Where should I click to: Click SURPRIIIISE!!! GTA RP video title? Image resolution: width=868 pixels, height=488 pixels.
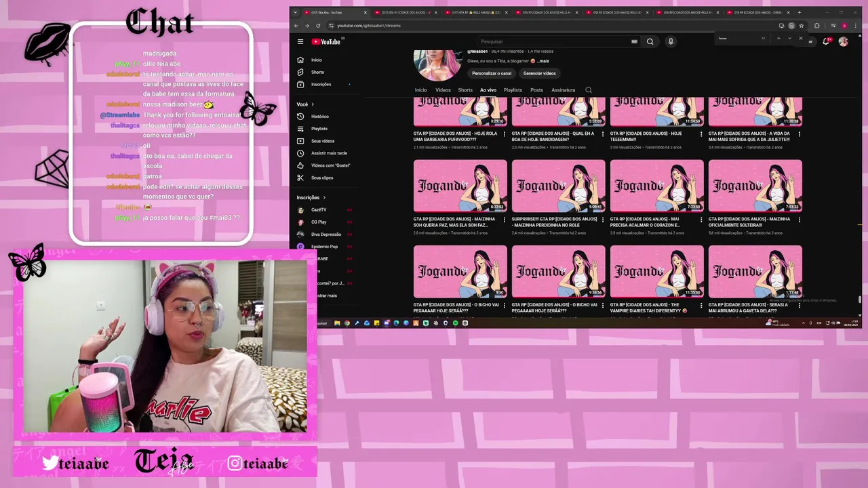(554, 222)
